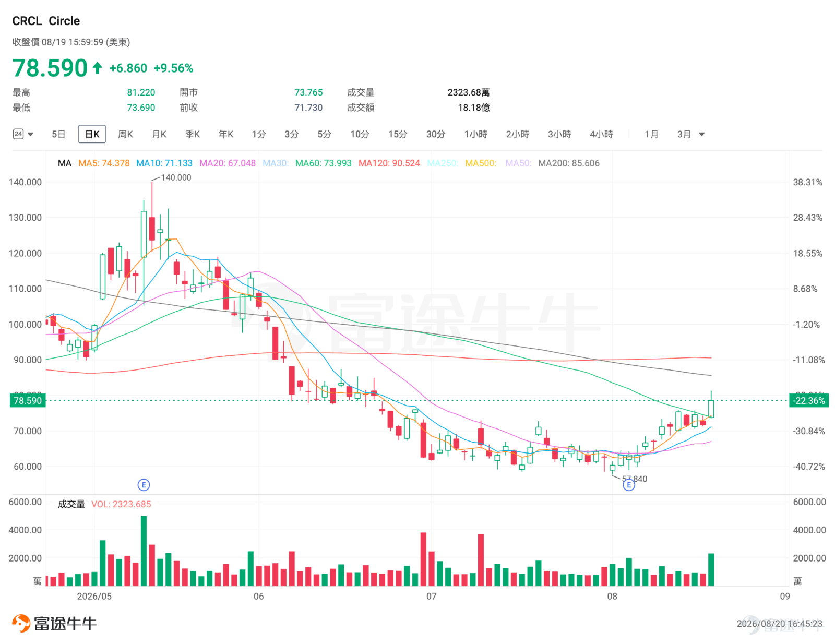This screenshot has width=835, height=644.
Task: Select the 3分 interval
Action: pyautogui.click(x=291, y=134)
